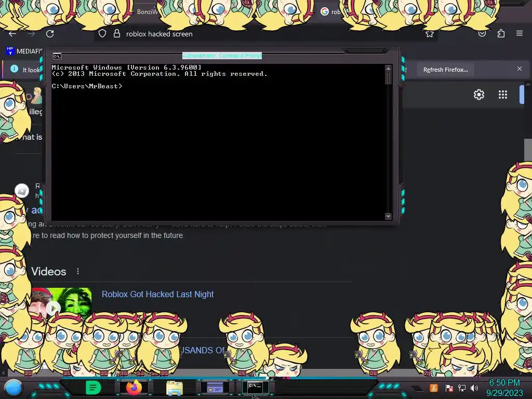Viewport: 532px width, 399px height.
Task: Click the padlock site security icon
Action: pyautogui.click(x=117, y=34)
